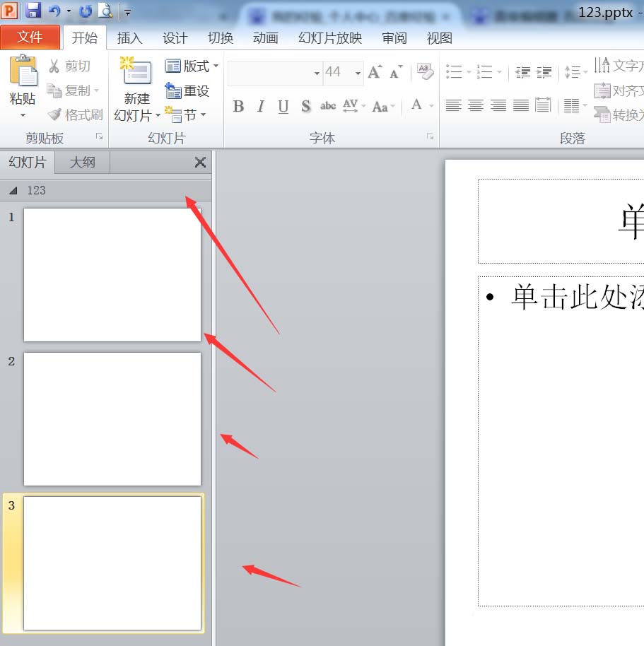644x646 pixels.
Task: Select the Format Painter tool
Action: point(54,114)
